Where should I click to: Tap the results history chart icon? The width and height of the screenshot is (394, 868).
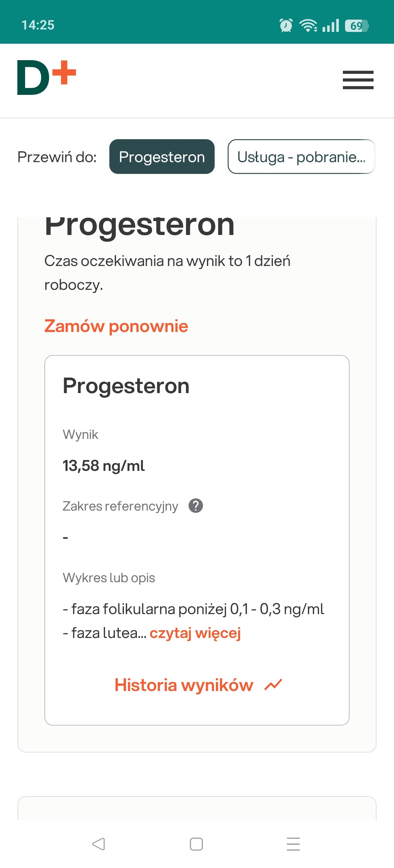(273, 685)
